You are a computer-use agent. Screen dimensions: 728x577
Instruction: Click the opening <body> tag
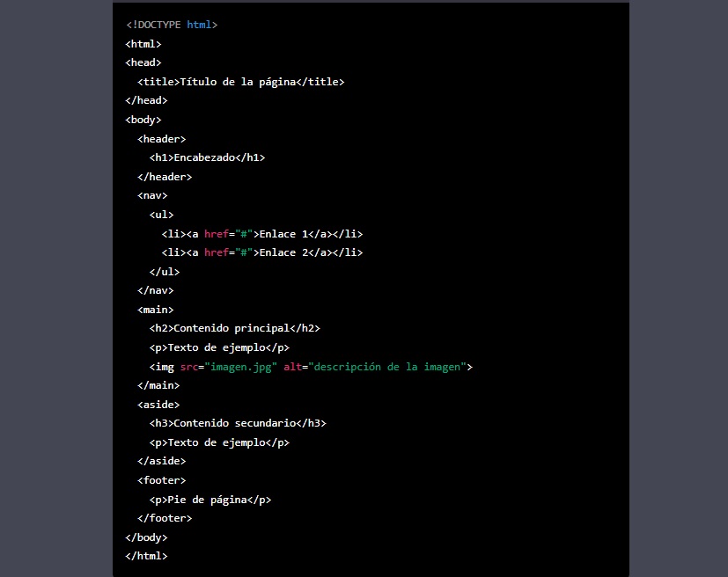(143, 120)
